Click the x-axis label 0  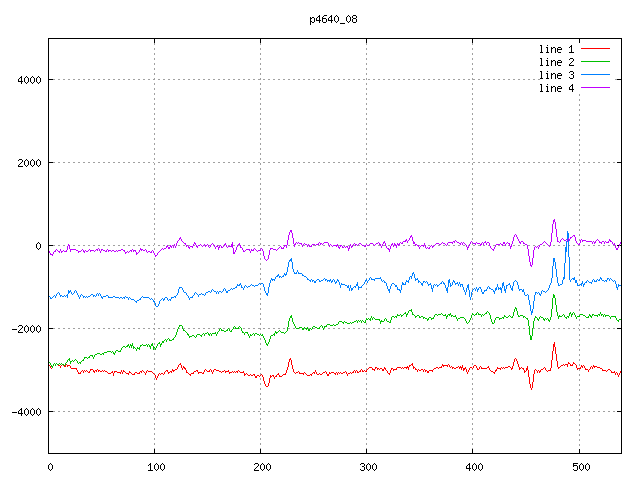tap(50, 467)
